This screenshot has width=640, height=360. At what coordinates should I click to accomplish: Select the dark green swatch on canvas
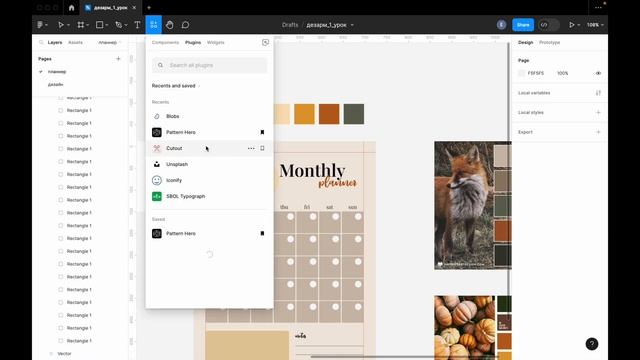coord(354,114)
